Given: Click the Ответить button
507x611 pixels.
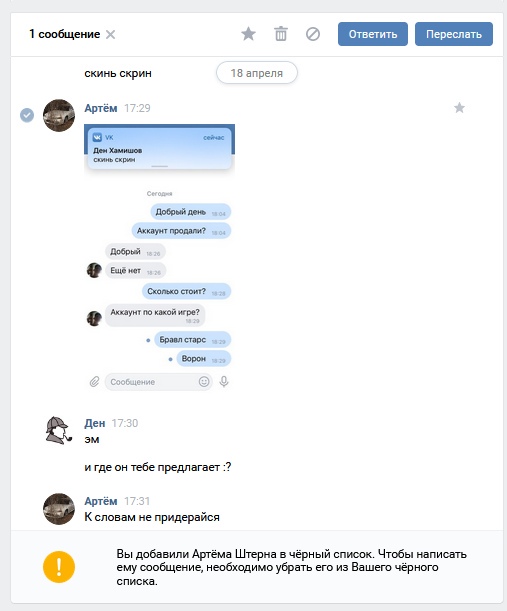Looking at the screenshot, I should [373, 34].
